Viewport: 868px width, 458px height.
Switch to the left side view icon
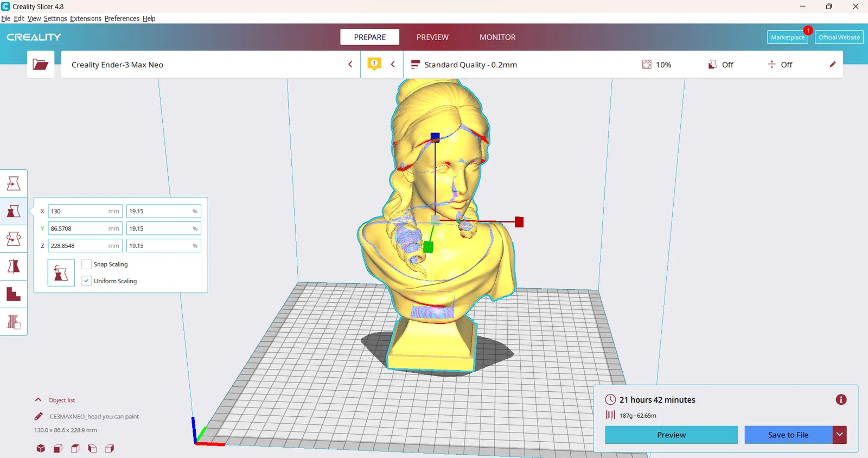pyautogui.click(x=92, y=448)
